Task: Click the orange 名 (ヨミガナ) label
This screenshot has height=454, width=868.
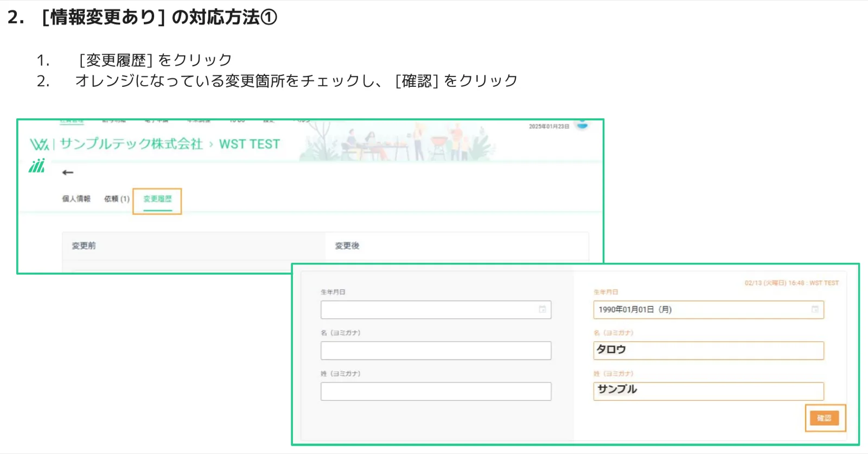Action: coord(614,333)
